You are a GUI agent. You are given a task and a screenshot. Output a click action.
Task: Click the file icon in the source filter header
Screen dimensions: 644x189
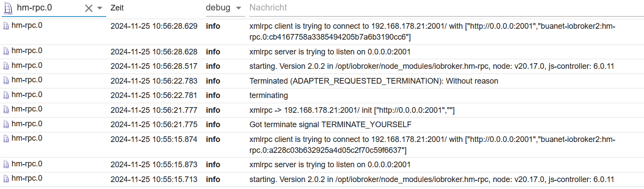[x=8, y=8]
